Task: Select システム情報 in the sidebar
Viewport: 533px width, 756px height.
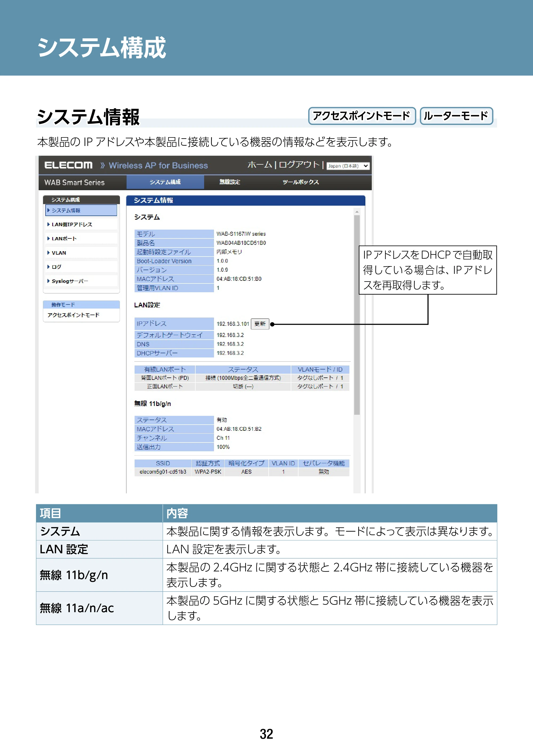Action: tap(81, 210)
